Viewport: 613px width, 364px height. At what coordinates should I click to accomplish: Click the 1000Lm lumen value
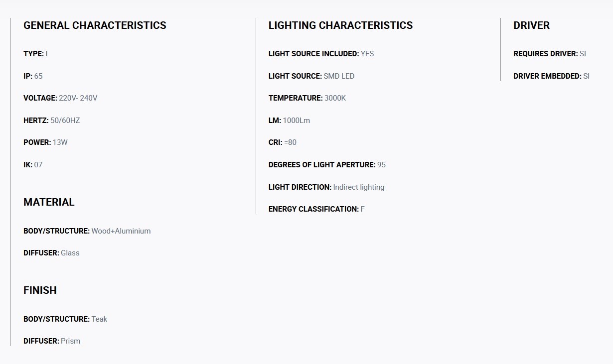[297, 121]
